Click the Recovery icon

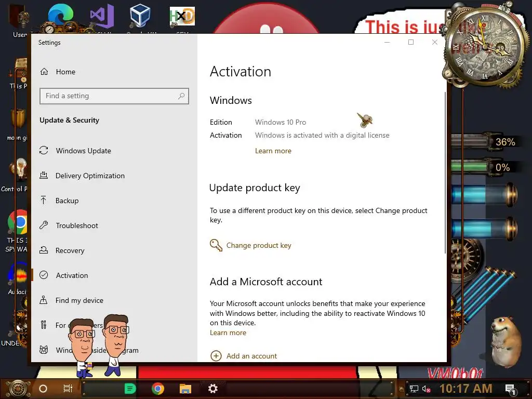[x=44, y=250]
